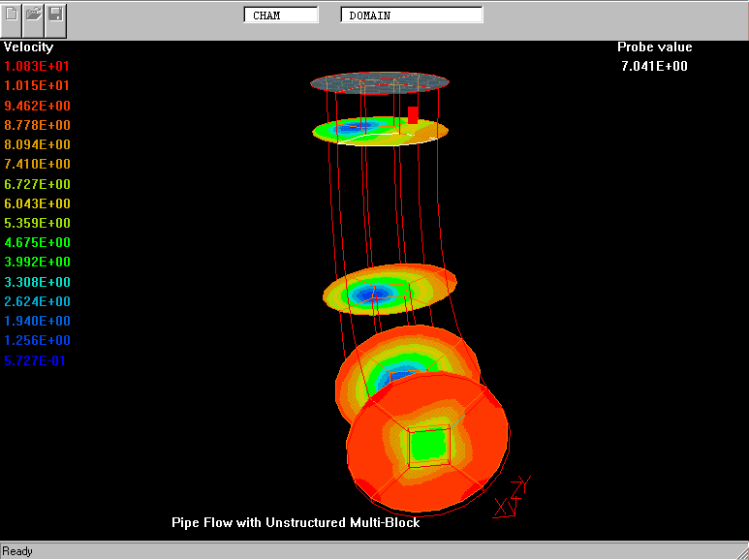Click the green legend value 4.675E+00
Viewport: 749px width, 560px height.
coord(37,242)
